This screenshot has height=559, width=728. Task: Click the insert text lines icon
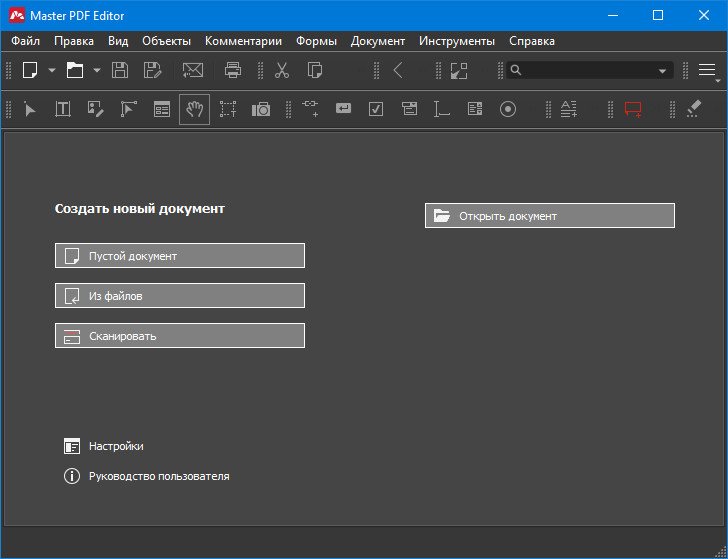point(569,109)
